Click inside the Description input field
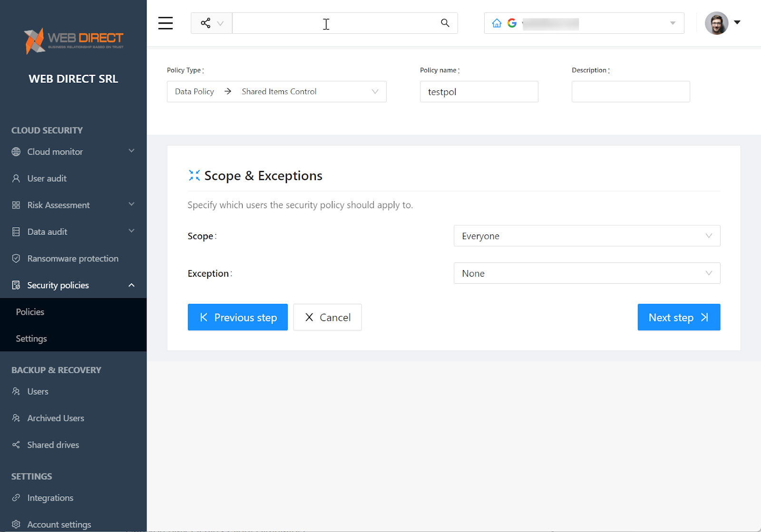 pos(630,91)
